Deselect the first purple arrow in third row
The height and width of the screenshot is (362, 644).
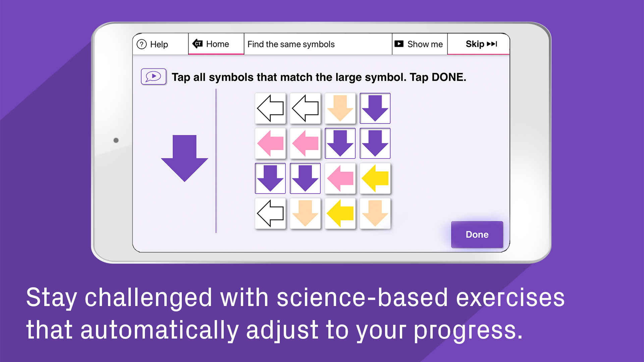270,178
